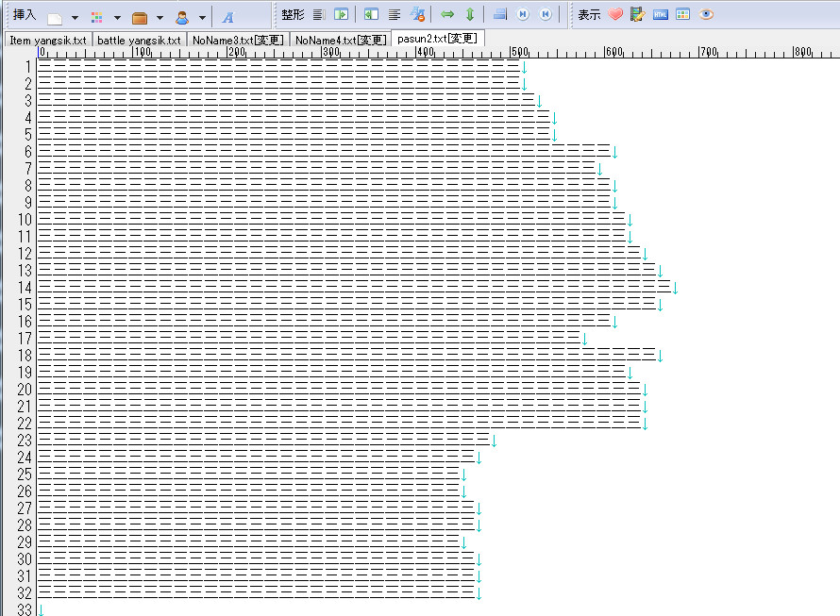Open the battle yangsik.txt tab
This screenshot has height=616, width=840.
point(139,41)
